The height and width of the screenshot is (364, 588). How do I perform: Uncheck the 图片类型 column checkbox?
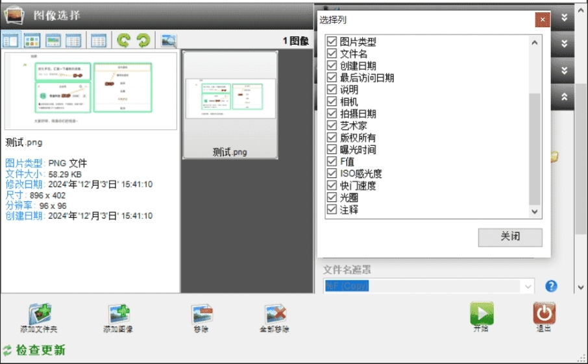332,42
